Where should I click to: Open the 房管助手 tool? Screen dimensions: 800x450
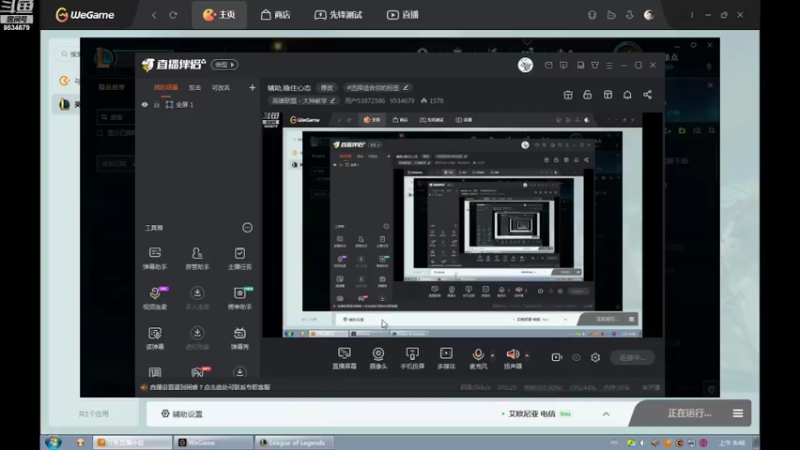pyautogui.click(x=197, y=258)
